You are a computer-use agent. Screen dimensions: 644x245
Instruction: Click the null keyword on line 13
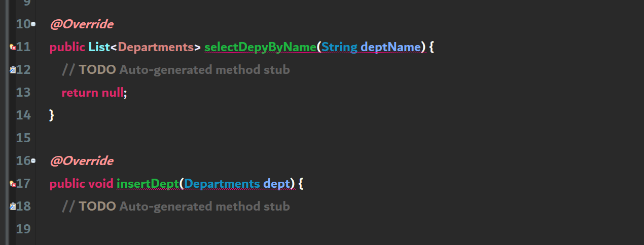tap(113, 93)
